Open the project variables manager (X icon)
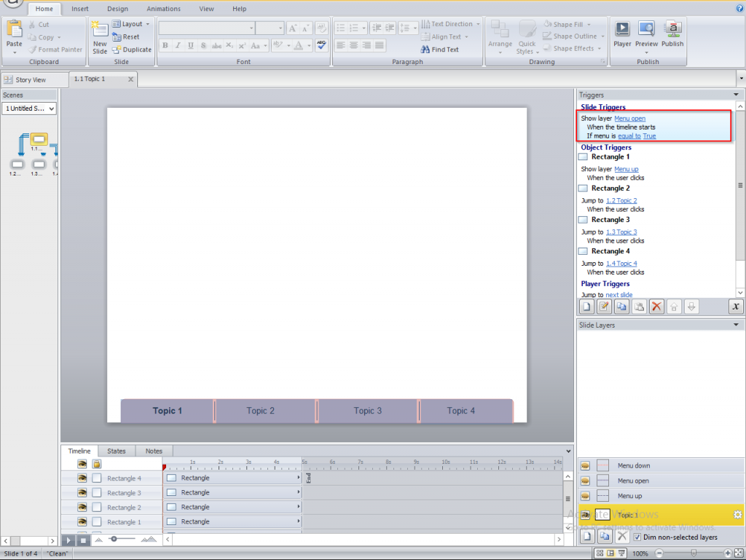This screenshot has width=746, height=560. (x=735, y=306)
